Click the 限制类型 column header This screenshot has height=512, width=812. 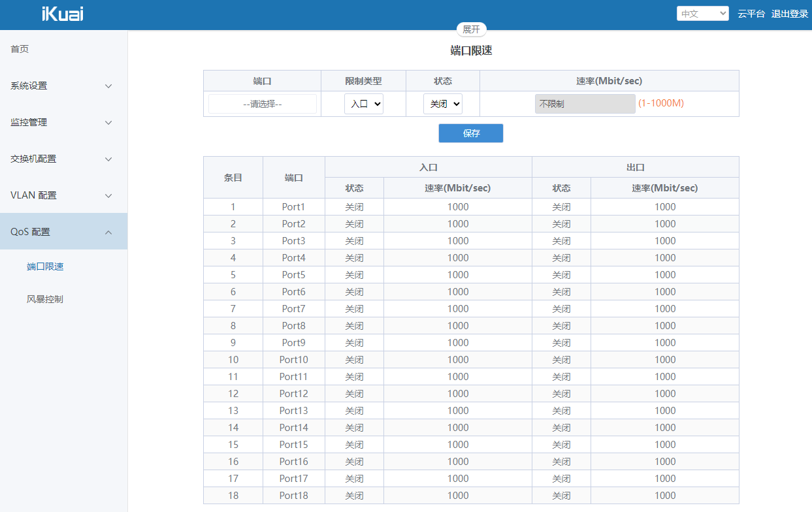pyautogui.click(x=363, y=81)
